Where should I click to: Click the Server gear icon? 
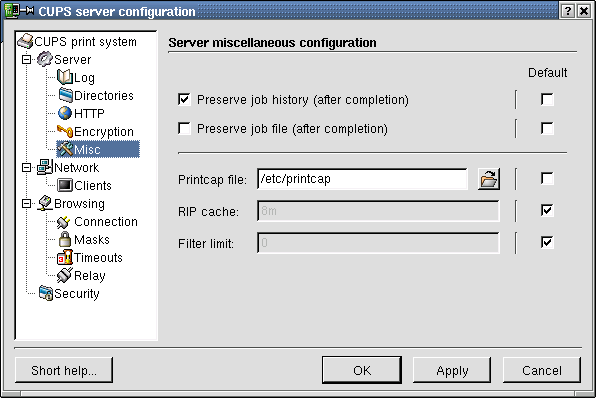[x=44, y=59]
